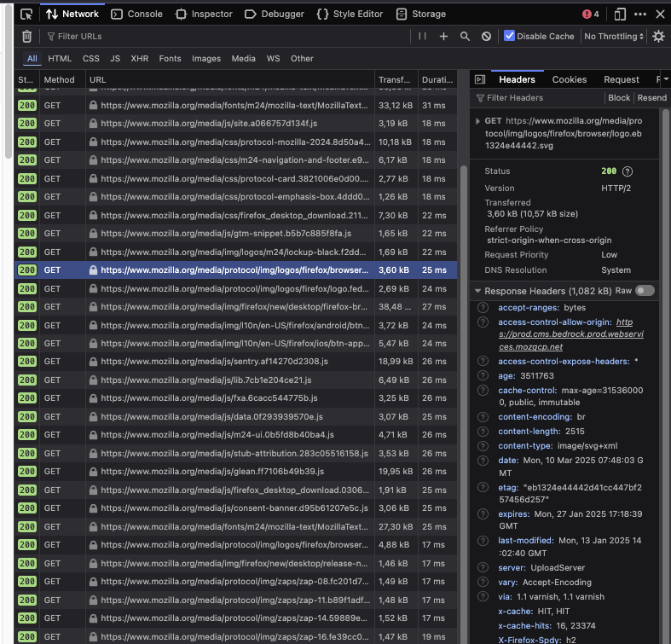Filter requests by Media type
Image resolution: width=671 pixels, height=644 pixels.
244,59
